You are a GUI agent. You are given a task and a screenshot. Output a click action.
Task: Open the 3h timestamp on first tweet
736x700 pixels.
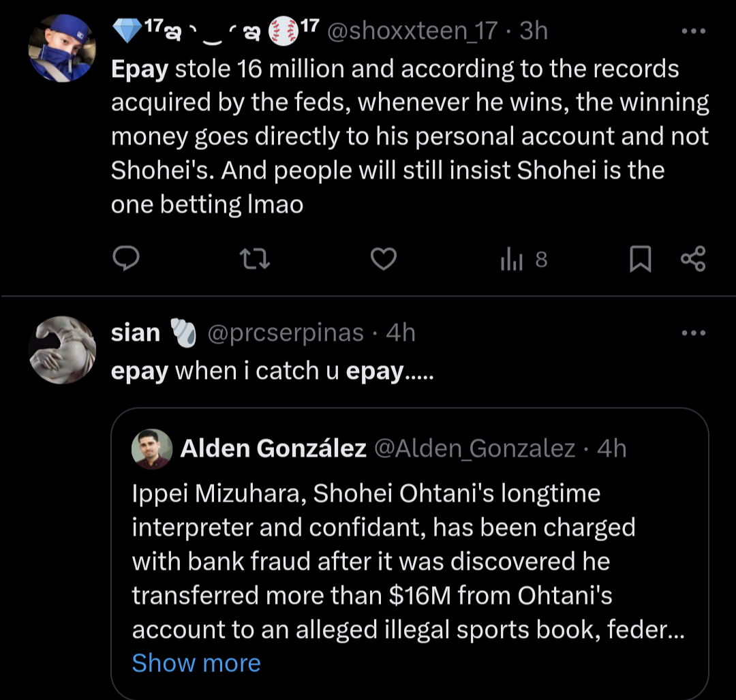(534, 31)
